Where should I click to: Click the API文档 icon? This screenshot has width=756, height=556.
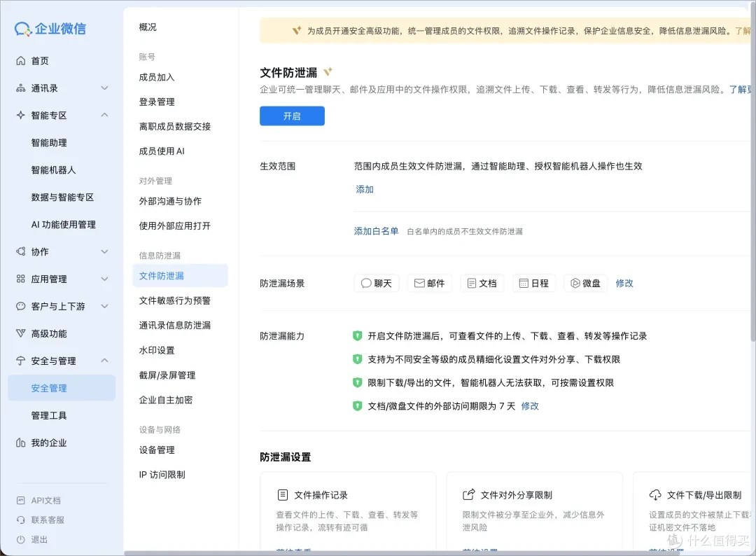pos(21,501)
